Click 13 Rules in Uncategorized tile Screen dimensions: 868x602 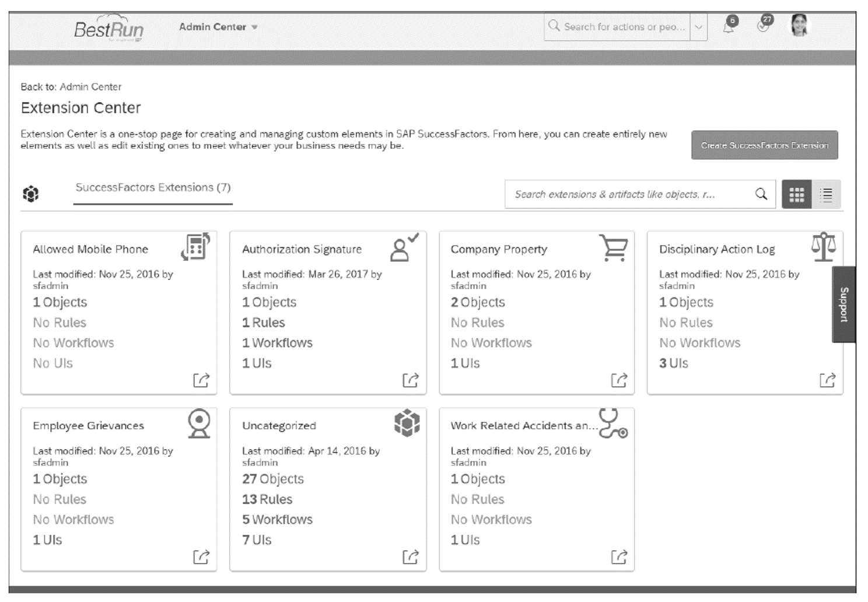coord(267,499)
